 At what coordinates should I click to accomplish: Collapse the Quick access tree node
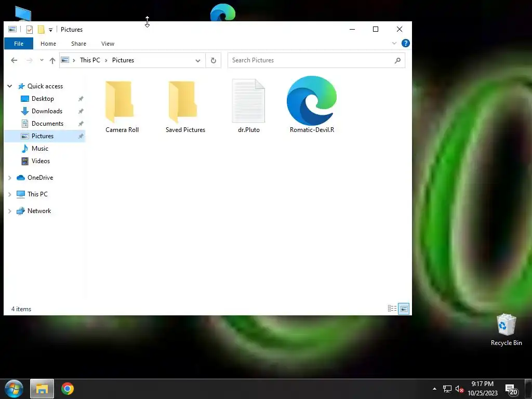click(x=10, y=86)
